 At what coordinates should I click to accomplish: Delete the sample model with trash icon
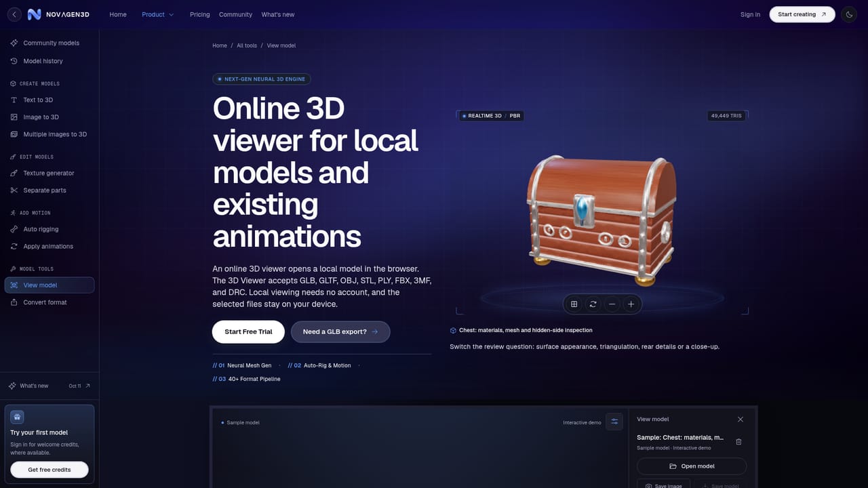point(738,442)
